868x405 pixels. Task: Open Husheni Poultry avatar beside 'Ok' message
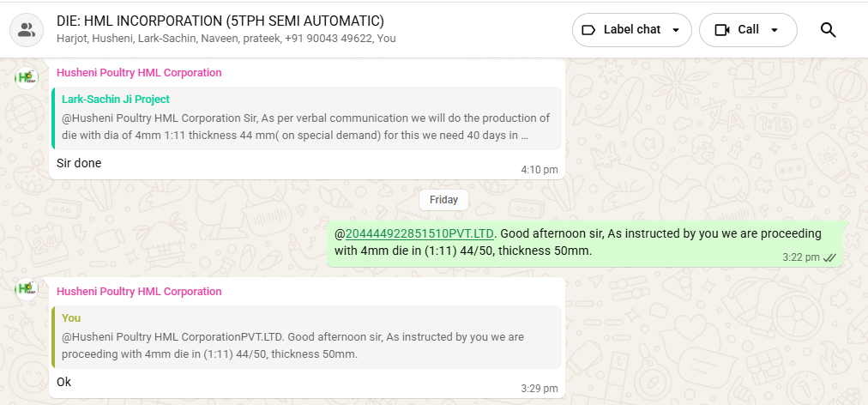(x=27, y=287)
